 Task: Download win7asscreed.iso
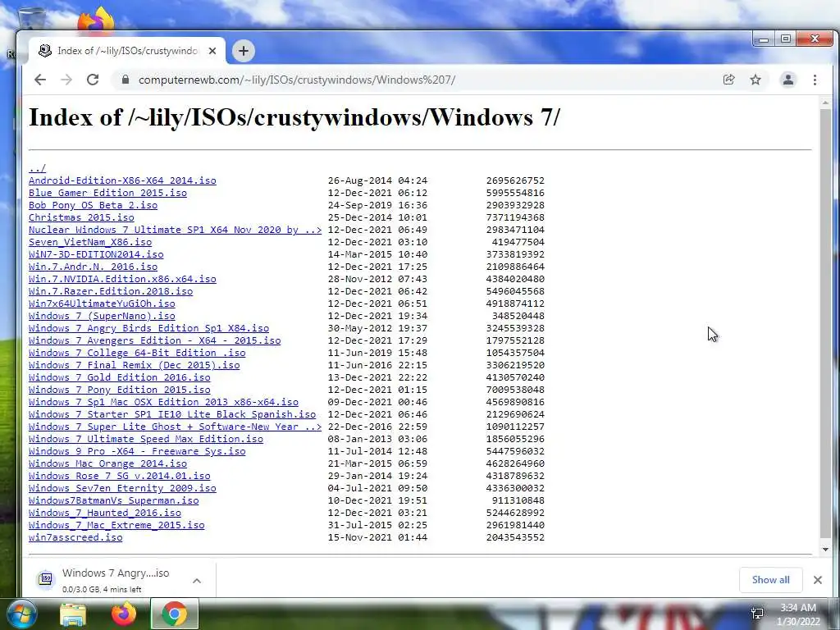pos(75,538)
